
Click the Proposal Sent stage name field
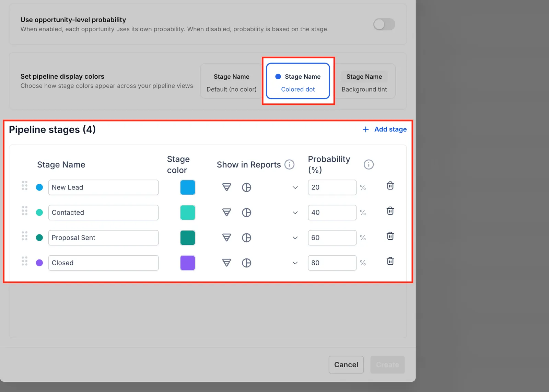[103, 238]
